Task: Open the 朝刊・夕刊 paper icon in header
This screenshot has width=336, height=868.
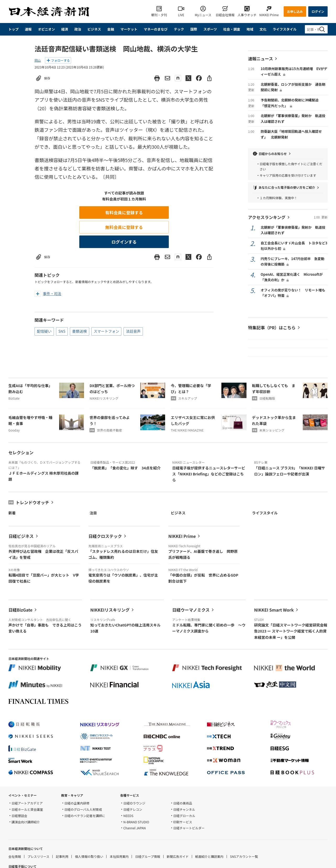Action: tap(159, 9)
